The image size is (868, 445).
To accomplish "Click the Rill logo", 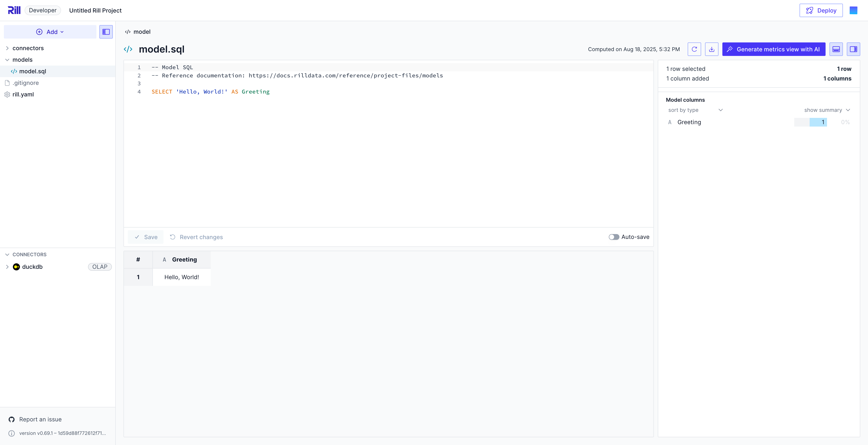I will (x=14, y=10).
